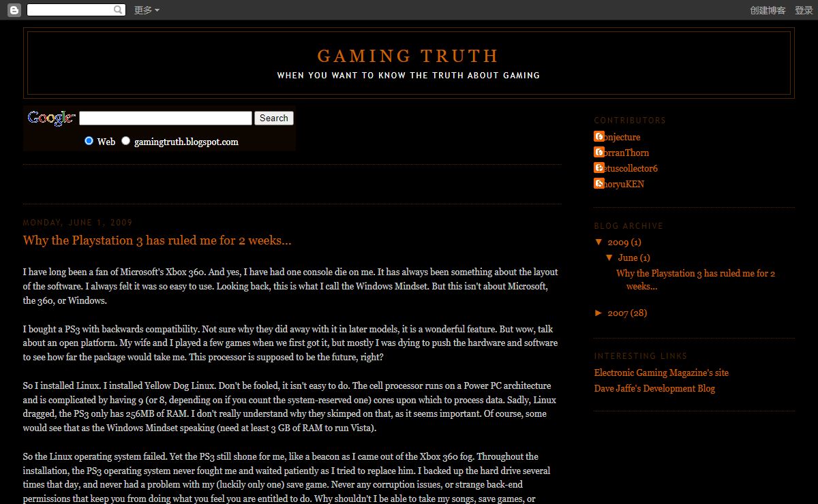Image resolution: width=818 pixels, height=504 pixels.
Task: Open Electronic Gaming Magazine's site link
Action: pos(661,373)
